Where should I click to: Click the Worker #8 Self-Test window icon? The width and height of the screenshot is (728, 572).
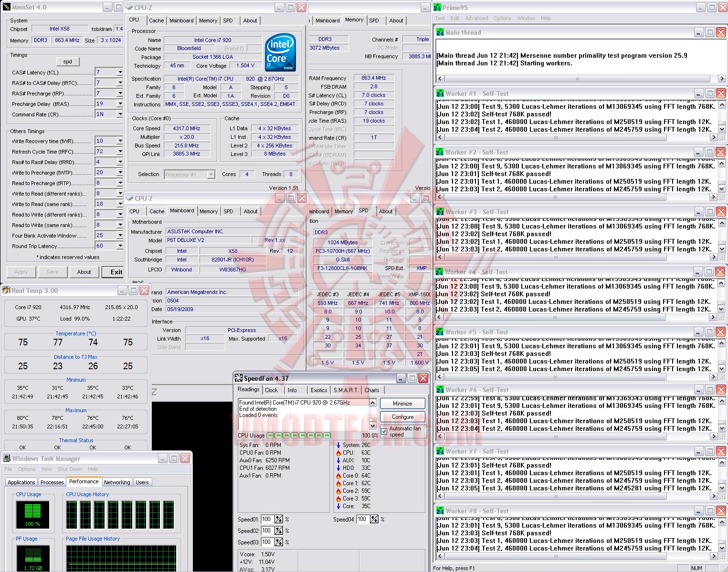click(440, 511)
